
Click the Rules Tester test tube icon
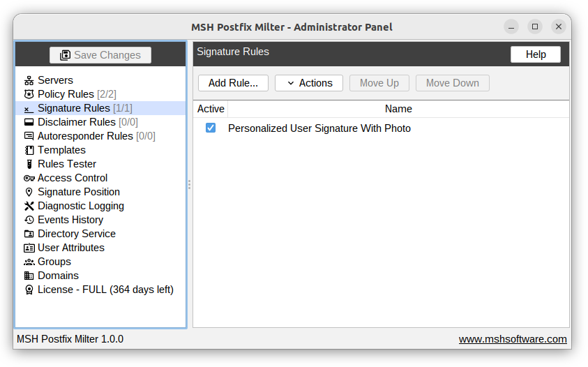(x=29, y=164)
